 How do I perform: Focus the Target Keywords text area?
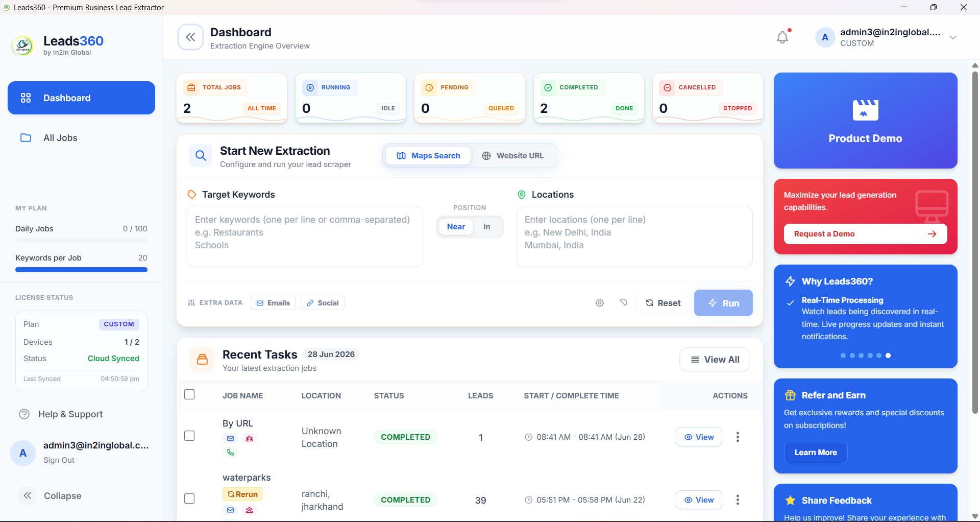(305, 236)
